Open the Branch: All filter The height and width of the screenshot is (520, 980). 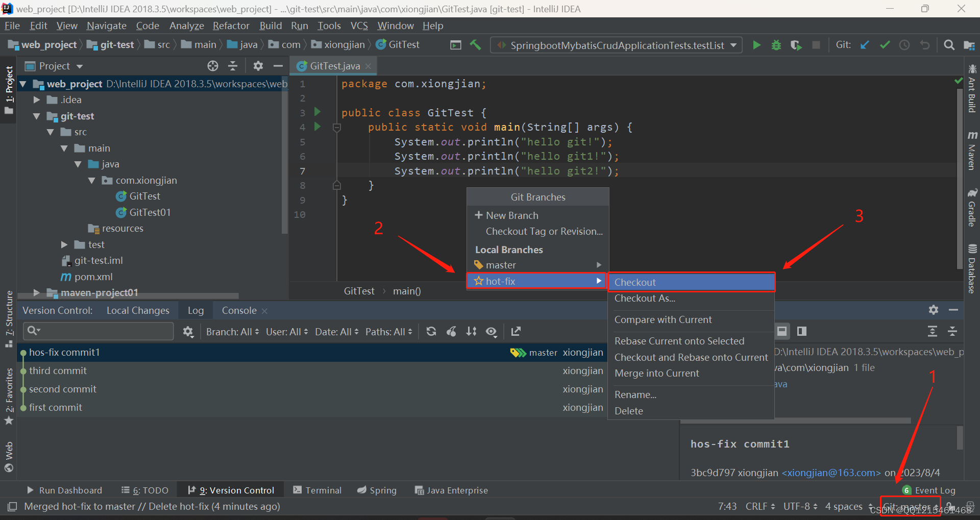233,332
